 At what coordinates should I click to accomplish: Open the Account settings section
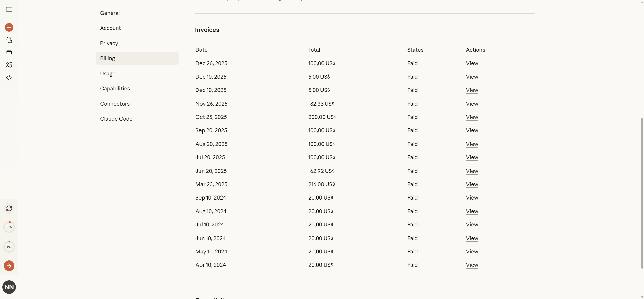coord(110,28)
